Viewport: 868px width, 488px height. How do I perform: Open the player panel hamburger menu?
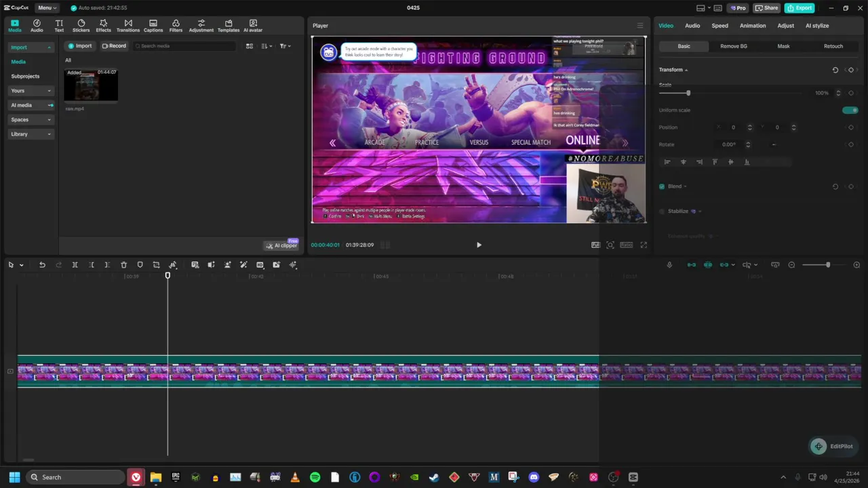click(639, 26)
